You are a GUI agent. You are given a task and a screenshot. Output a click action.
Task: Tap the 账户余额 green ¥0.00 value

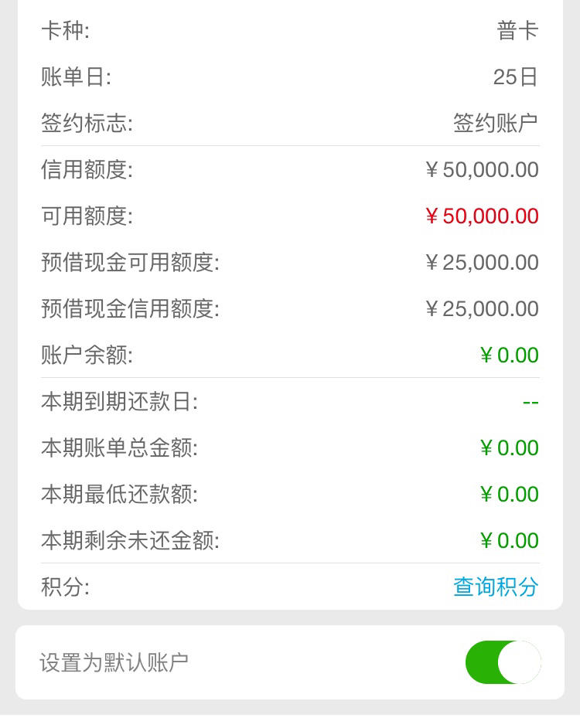point(510,355)
